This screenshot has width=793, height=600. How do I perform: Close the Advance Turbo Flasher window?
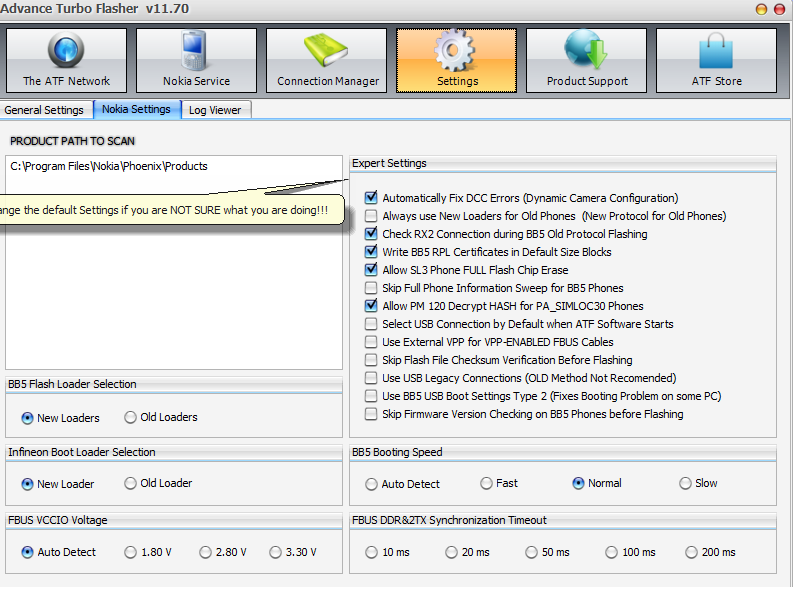point(779,9)
